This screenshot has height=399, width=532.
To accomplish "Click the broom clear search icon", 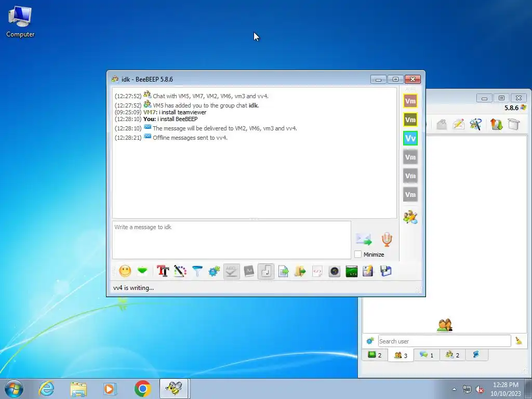I will 518,341.
